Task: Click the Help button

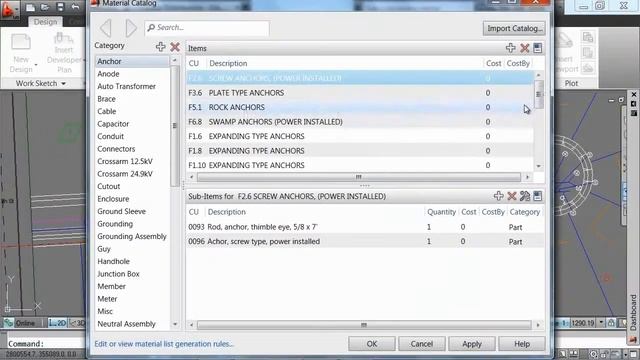Action: pos(522,344)
